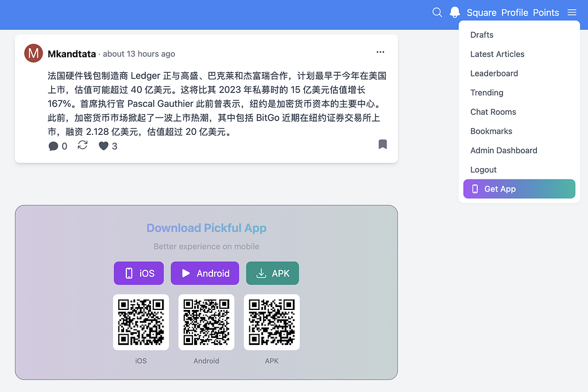
Task: Click Mkandtata's avatar circle
Action: click(x=33, y=53)
